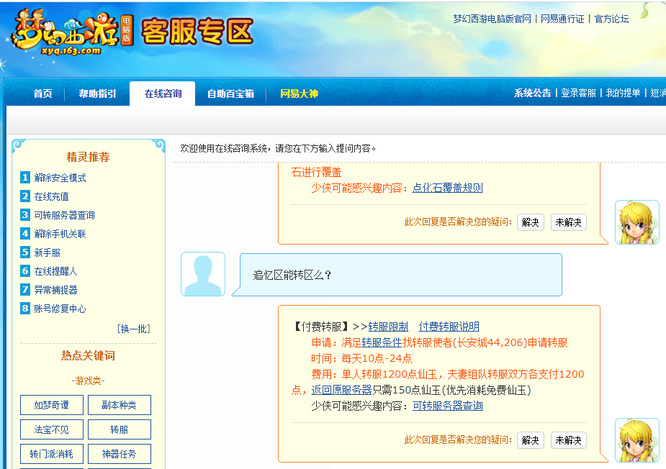
Task: Open 返回原服务器 link
Action: click(x=341, y=390)
